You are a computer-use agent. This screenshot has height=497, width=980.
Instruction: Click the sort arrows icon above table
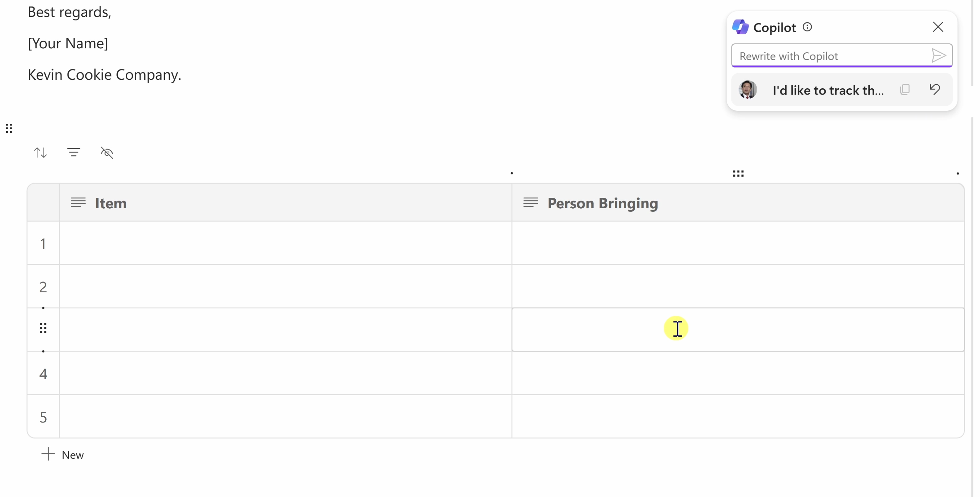(40, 152)
